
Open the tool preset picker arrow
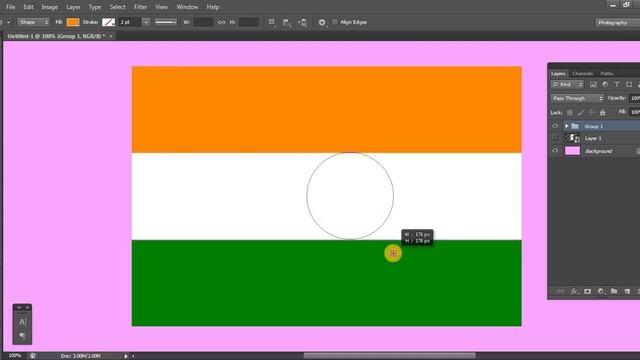pyautogui.click(x=9, y=22)
